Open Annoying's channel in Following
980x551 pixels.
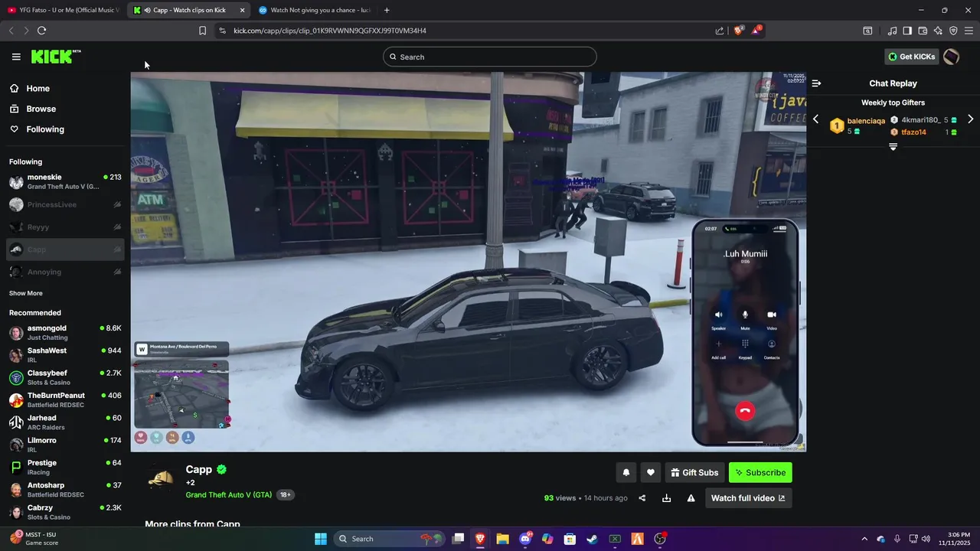coord(65,272)
